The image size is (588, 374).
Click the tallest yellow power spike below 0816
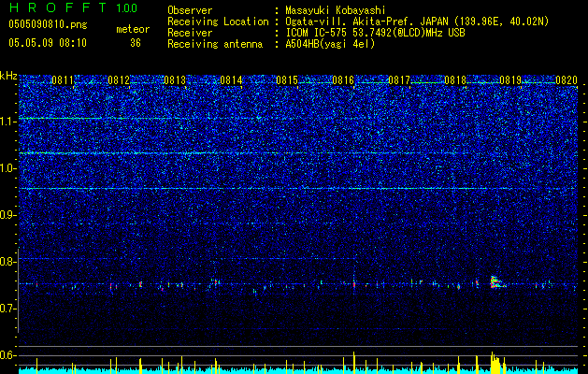[353, 363]
